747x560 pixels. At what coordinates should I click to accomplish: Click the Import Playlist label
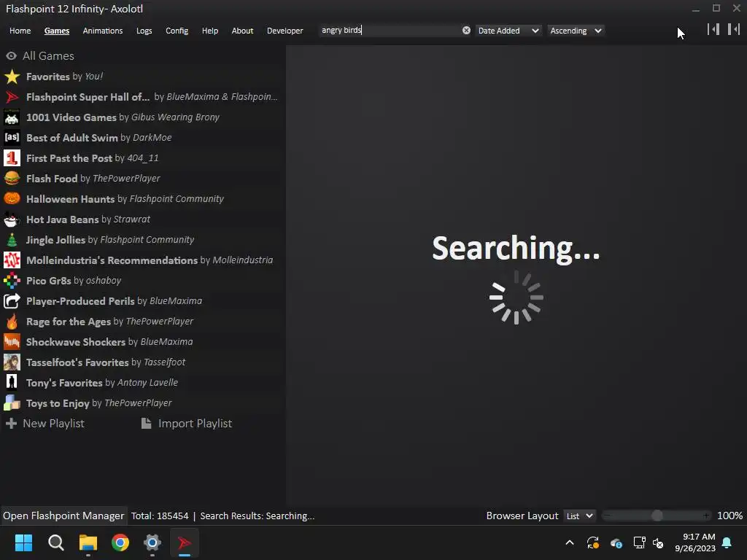(x=196, y=424)
